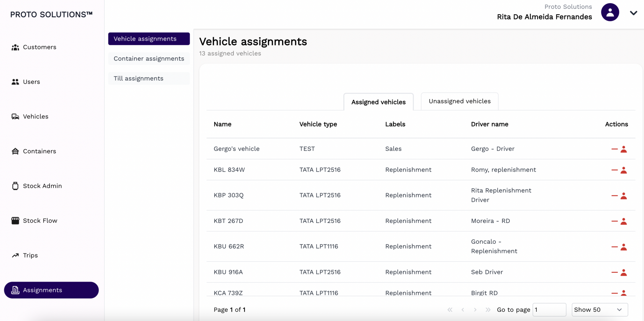Image resolution: width=644 pixels, height=321 pixels.
Task: Unassign driver from KBL 834W
Action: click(619, 170)
